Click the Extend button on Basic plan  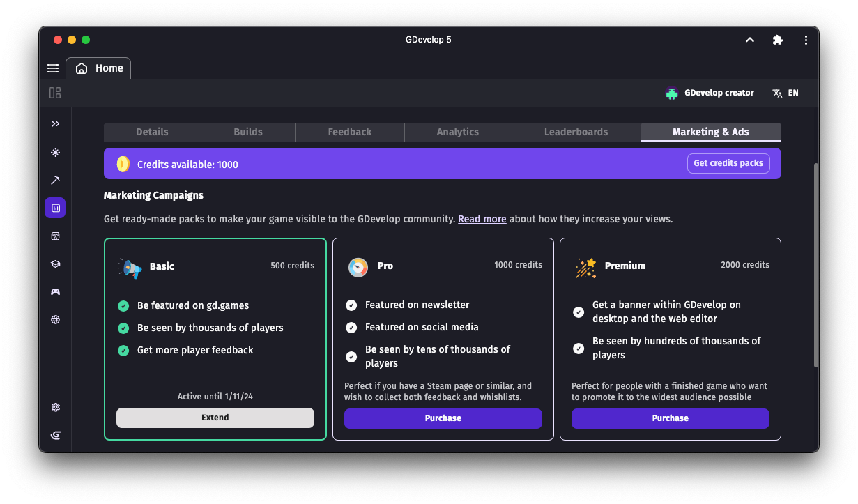pyautogui.click(x=215, y=418)
